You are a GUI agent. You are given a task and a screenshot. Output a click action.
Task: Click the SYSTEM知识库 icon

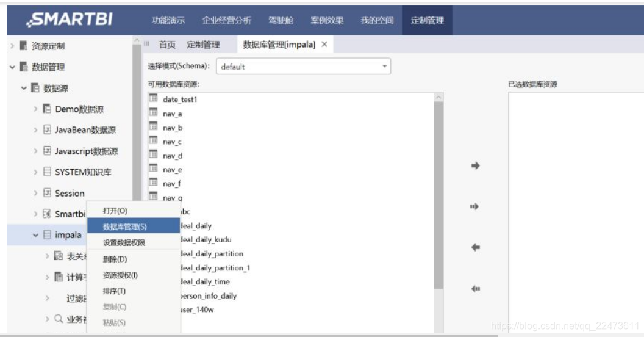click(47, 172)
